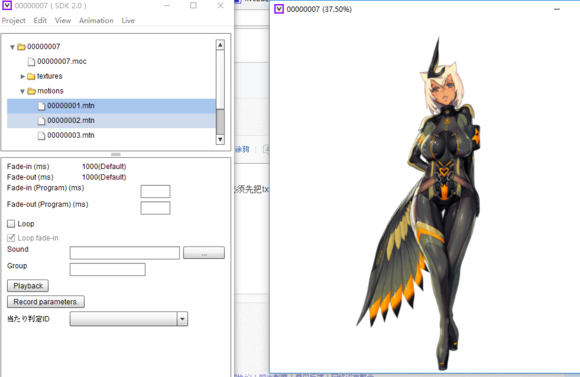
Task: Select the 00000003.mtn file icon
Action: tap(41, 136)
